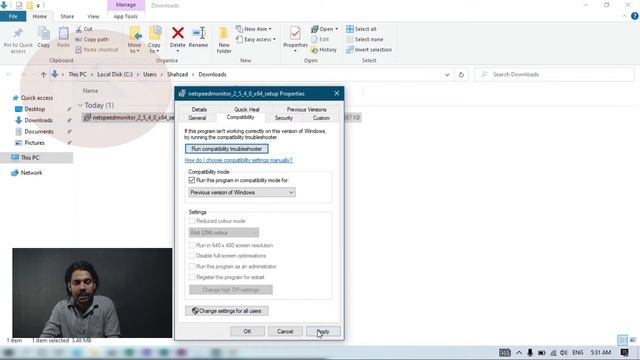
Task: Click Invert selection in ribbon
Action: click(x=369, y=49)
